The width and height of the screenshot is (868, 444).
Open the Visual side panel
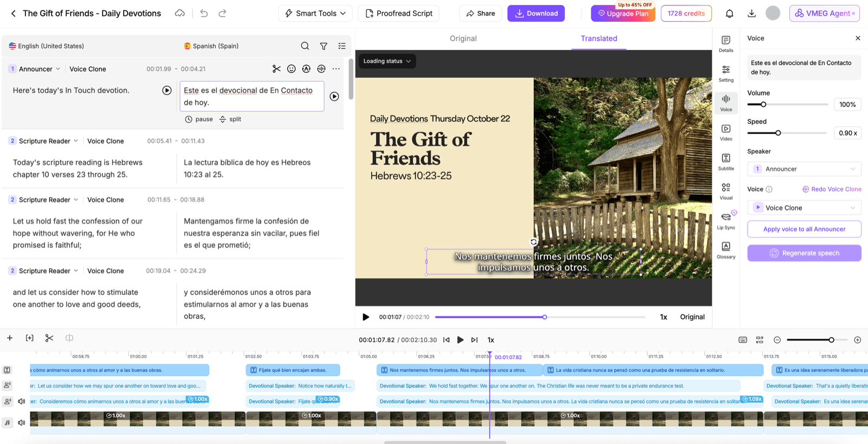point(726,191)
